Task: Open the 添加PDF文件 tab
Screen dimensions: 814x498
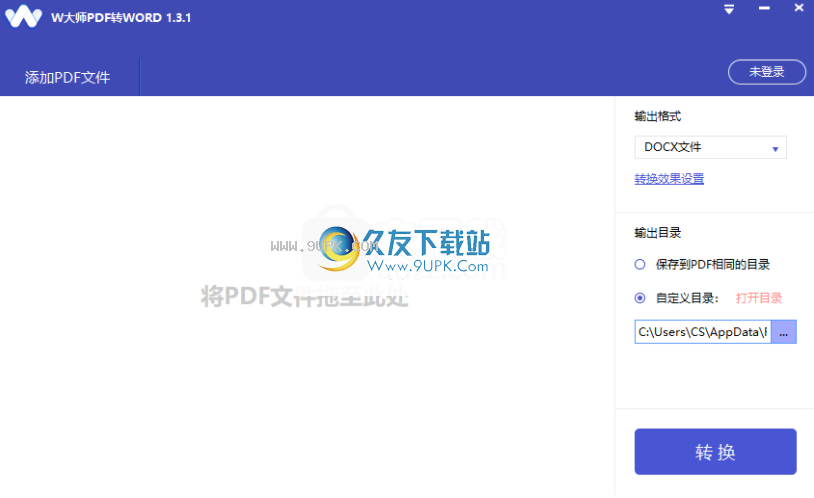Action: pyautogui.click(x=67, y=77)
